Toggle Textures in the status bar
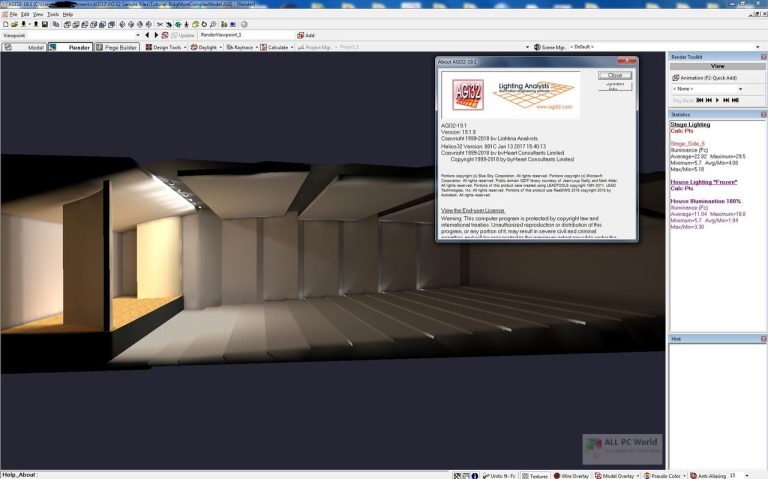 535,476
